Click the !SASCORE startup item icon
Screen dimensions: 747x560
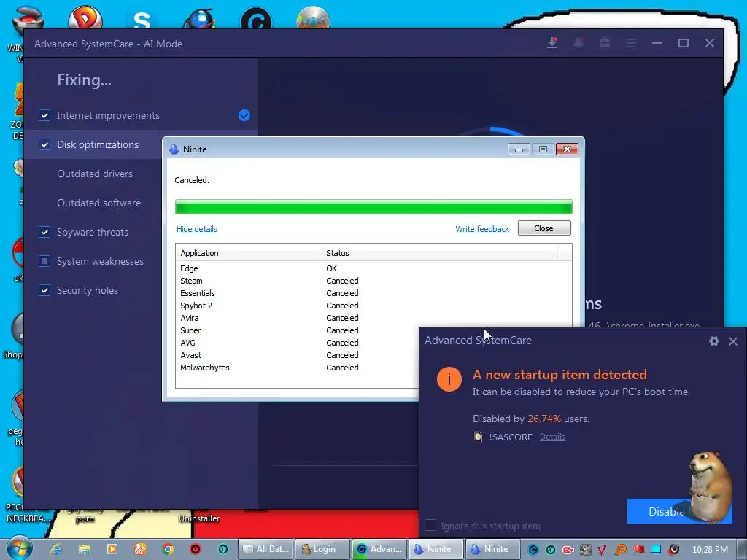click(x=478, y=437)
